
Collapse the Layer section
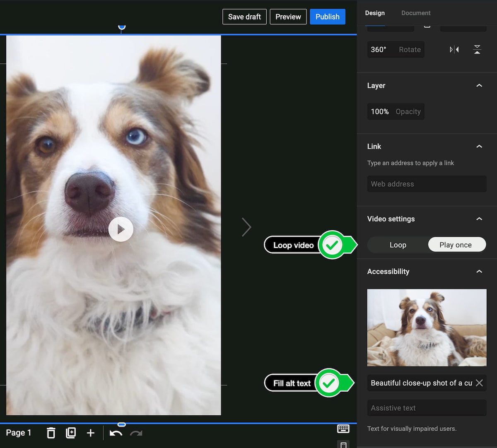click(479, 86)
